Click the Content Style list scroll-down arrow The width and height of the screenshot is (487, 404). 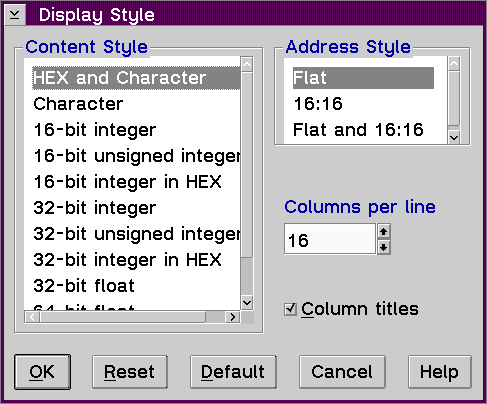pyautogui.click(x=247, y=303)
